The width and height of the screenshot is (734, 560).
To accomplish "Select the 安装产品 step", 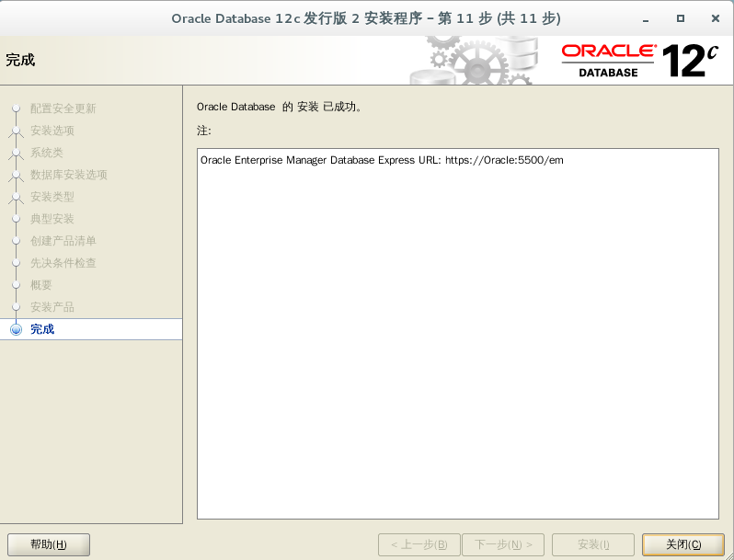I will 52,307.
